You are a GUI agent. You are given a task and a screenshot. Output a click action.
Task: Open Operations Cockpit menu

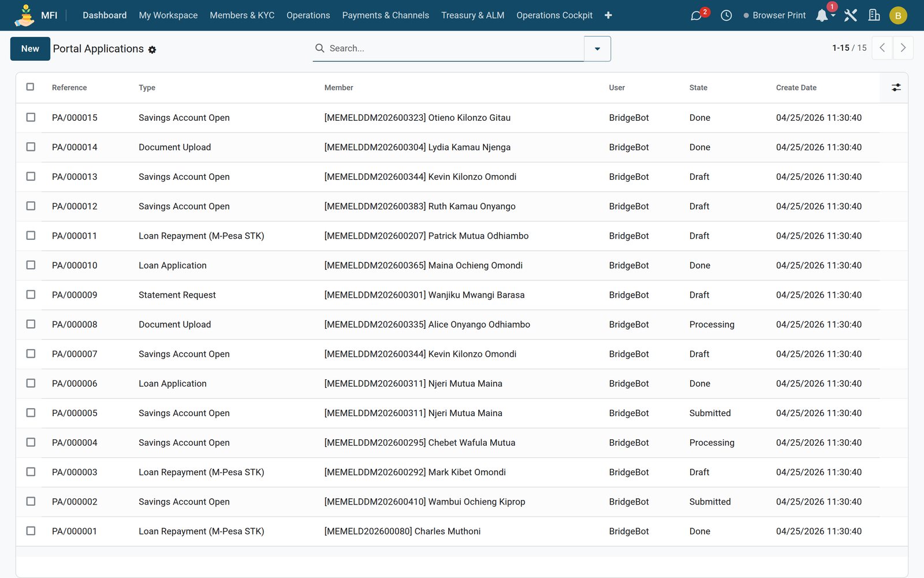554,15
